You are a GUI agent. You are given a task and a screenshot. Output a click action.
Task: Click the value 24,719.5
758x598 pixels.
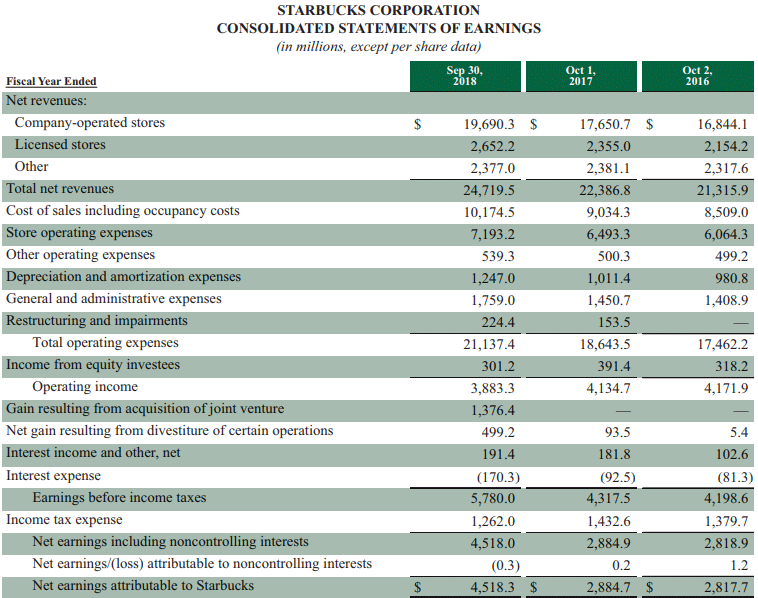coord(489,190)
